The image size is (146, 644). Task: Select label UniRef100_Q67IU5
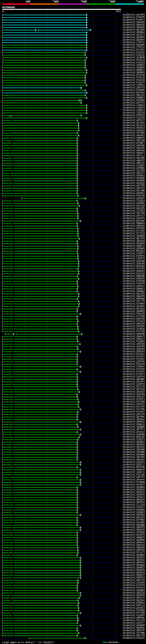134,238
